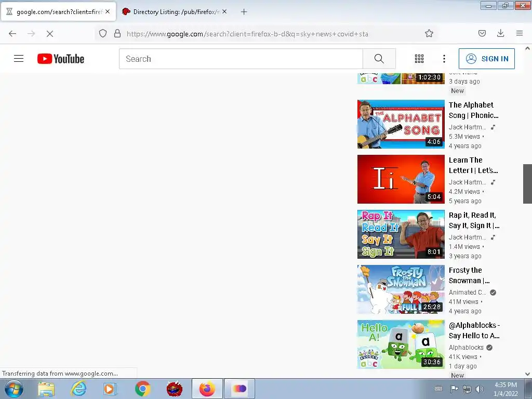Click '1 day ago' text
The image size is (532, 399).
point(462,366)
